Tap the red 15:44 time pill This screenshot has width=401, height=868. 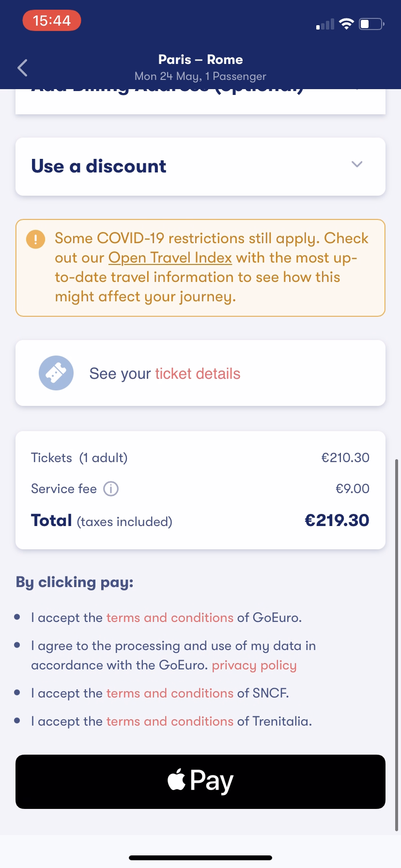coord(52,20)
